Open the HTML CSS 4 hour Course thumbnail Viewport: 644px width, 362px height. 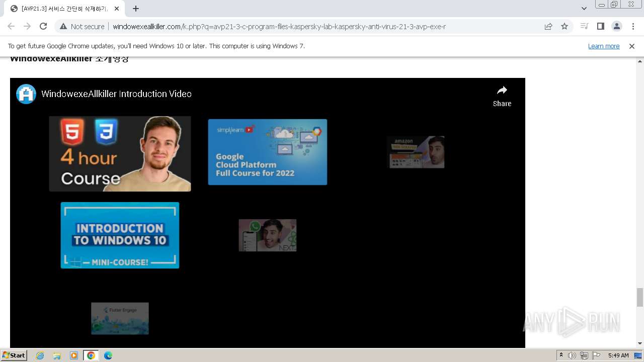120,154
